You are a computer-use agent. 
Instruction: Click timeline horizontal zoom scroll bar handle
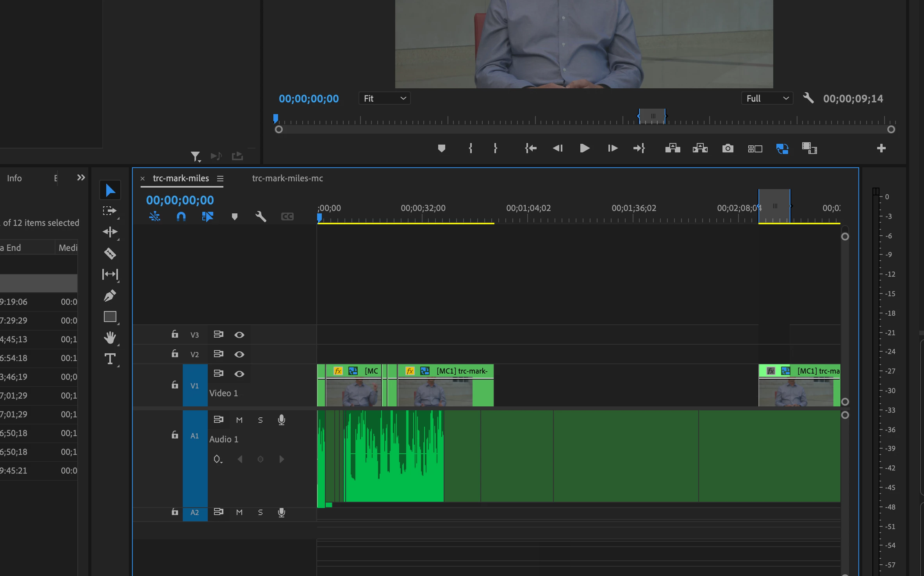click(774, 206)
